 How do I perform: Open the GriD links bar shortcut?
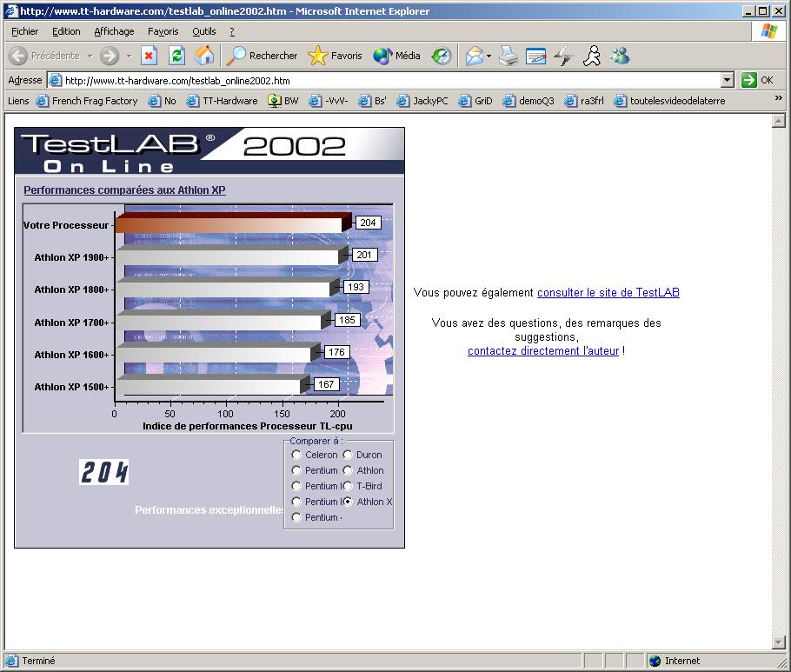coord(475,101)
